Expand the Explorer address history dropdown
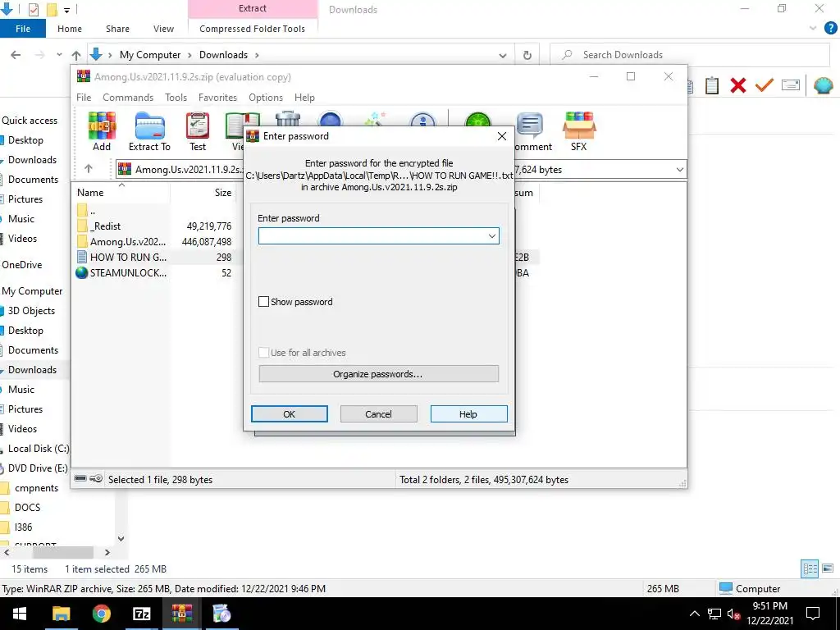 [x=503, y=55]
